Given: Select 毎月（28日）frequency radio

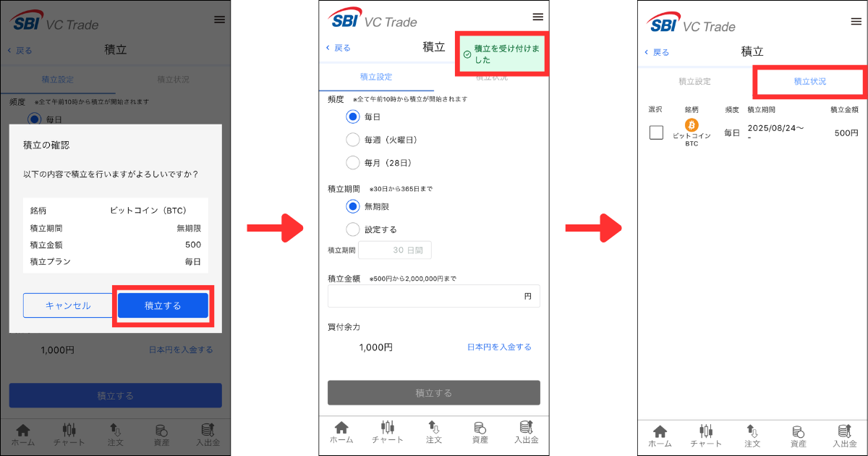Looking at the screenshot, I should (x=353, y=163).
